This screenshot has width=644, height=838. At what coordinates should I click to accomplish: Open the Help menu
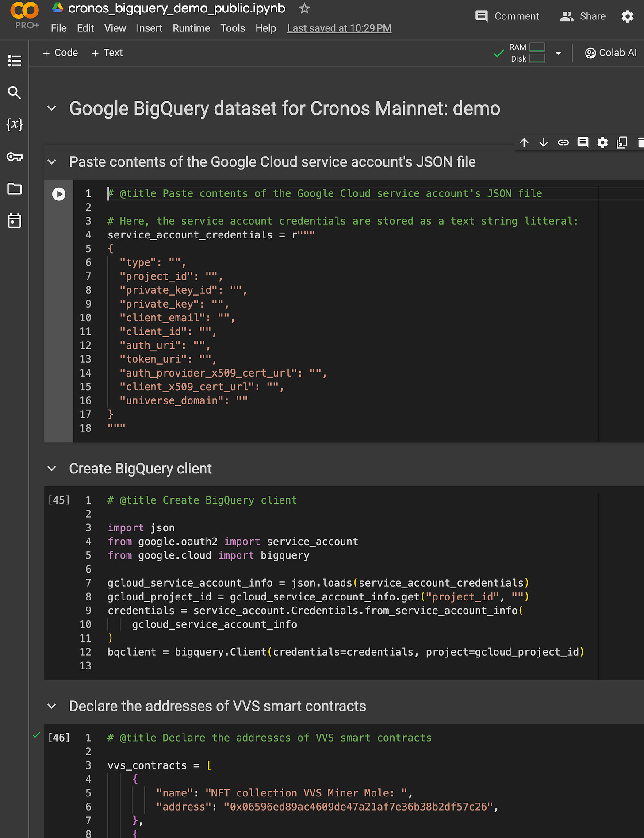point(266,28)
